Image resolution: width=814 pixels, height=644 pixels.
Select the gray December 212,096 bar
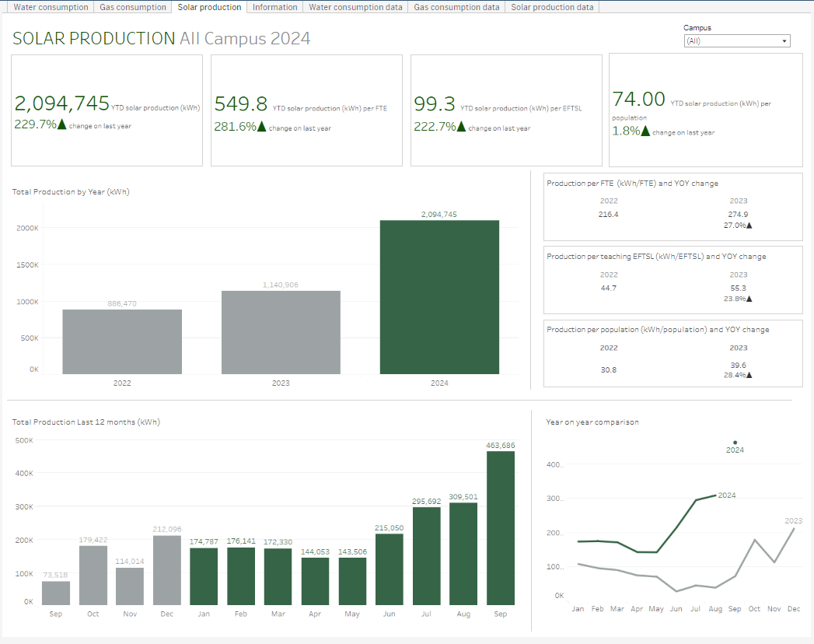[166, 569]
